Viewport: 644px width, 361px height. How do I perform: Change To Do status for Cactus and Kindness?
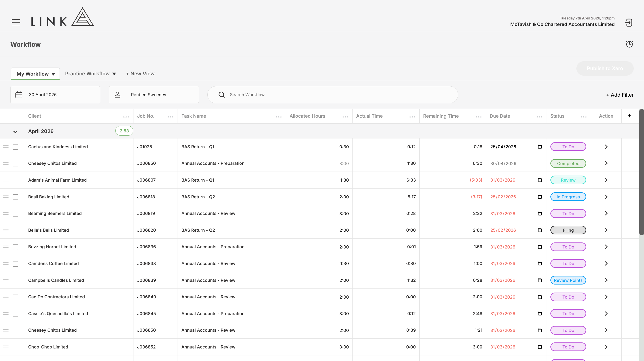tap(568, 147)
